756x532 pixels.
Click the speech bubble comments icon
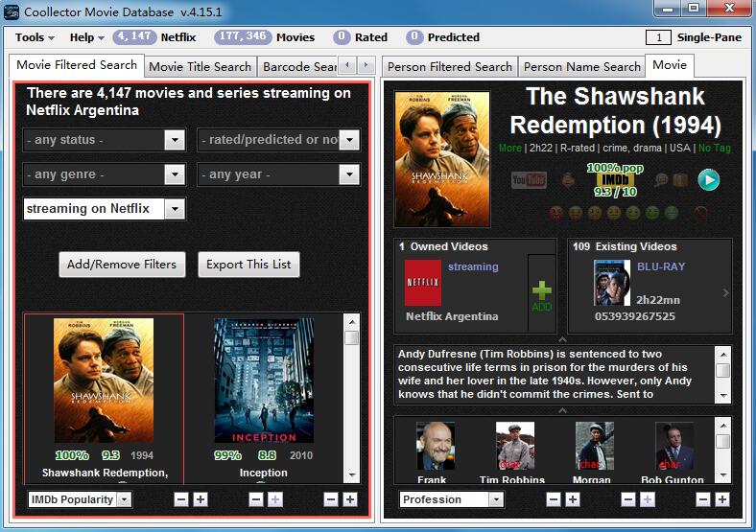click(x=660, y=179)
